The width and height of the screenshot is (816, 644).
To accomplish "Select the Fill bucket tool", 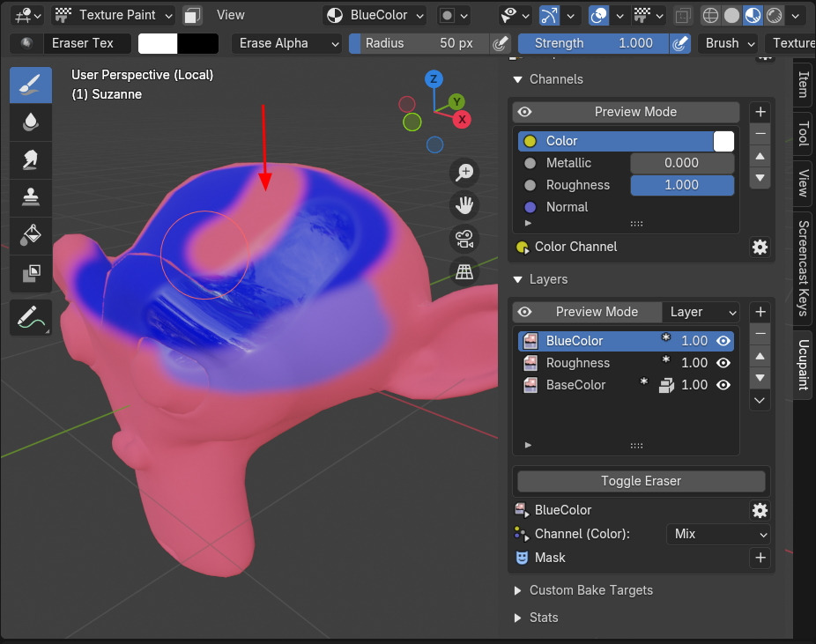I will pyautogui.click(x=31, y=235).
